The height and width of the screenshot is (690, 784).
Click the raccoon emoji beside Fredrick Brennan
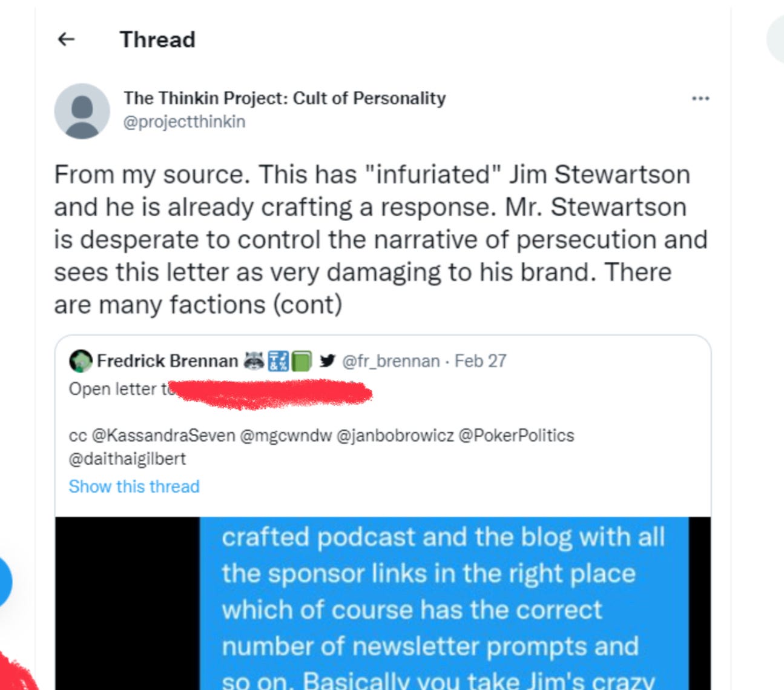[x=254, y=361]
